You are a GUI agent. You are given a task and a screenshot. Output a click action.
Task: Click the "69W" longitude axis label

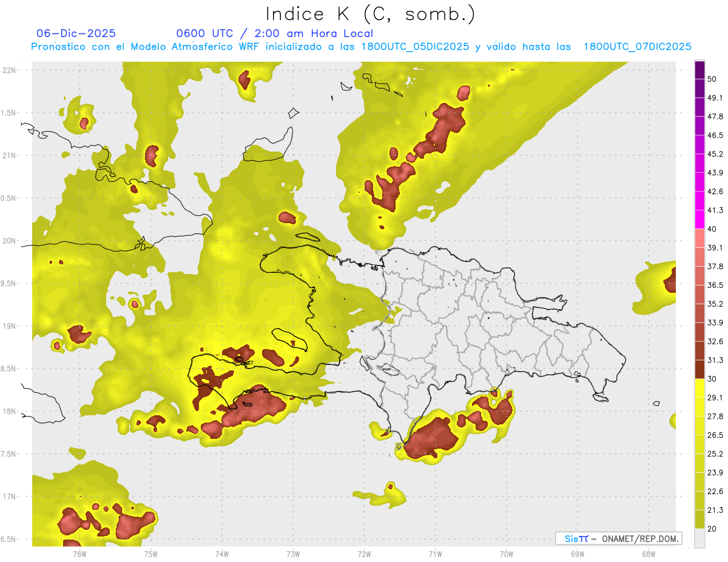[x=577, y=554]
